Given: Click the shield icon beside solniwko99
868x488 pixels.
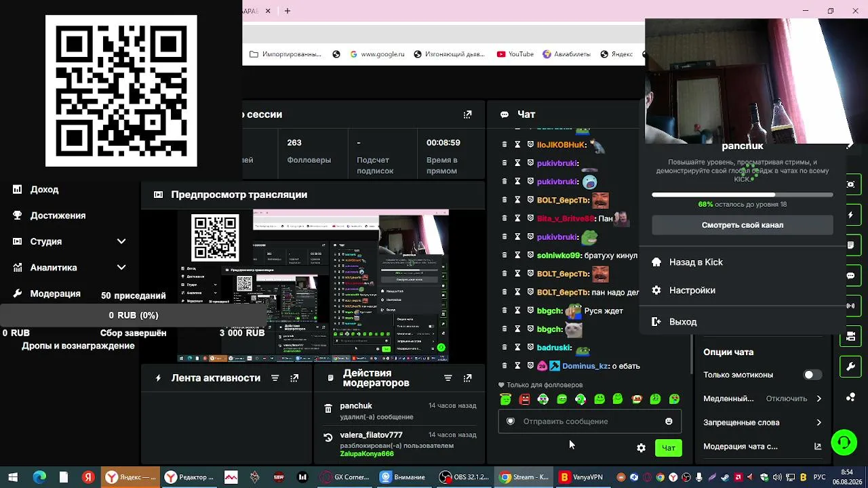Looking at the screenshot, I should [x=530, y=255].
